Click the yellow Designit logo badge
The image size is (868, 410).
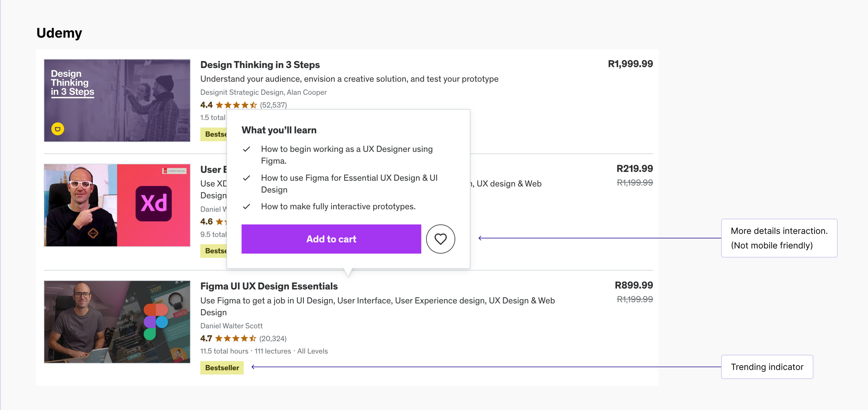[58, 129]
